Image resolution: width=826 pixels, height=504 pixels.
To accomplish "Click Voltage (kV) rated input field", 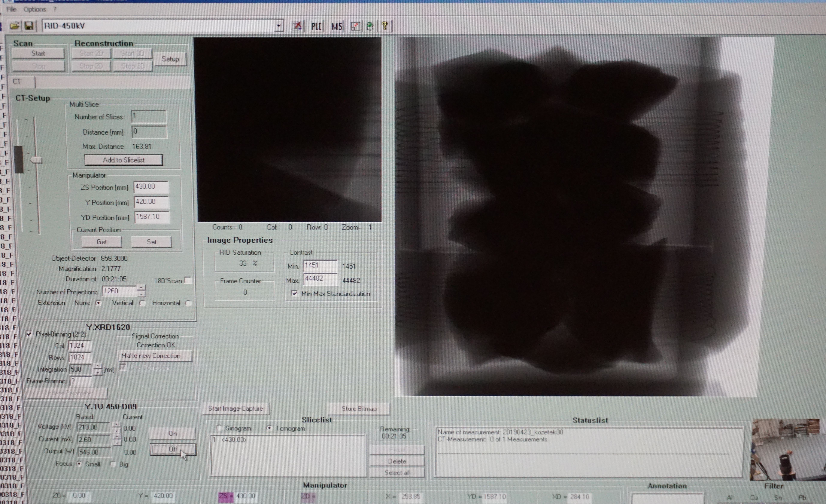I will (x=94, y=427).
